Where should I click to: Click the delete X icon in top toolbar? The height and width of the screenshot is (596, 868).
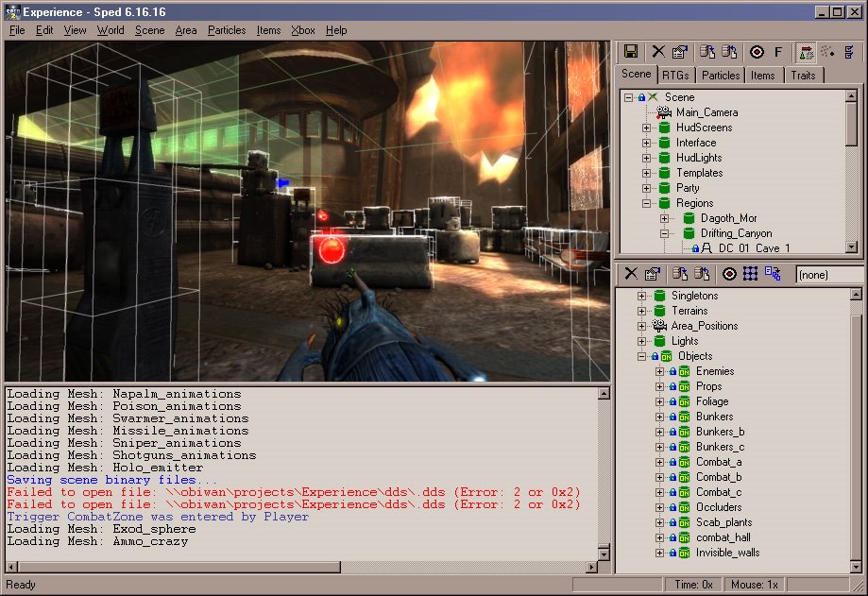pyautogui.click(x=658, y=52)
